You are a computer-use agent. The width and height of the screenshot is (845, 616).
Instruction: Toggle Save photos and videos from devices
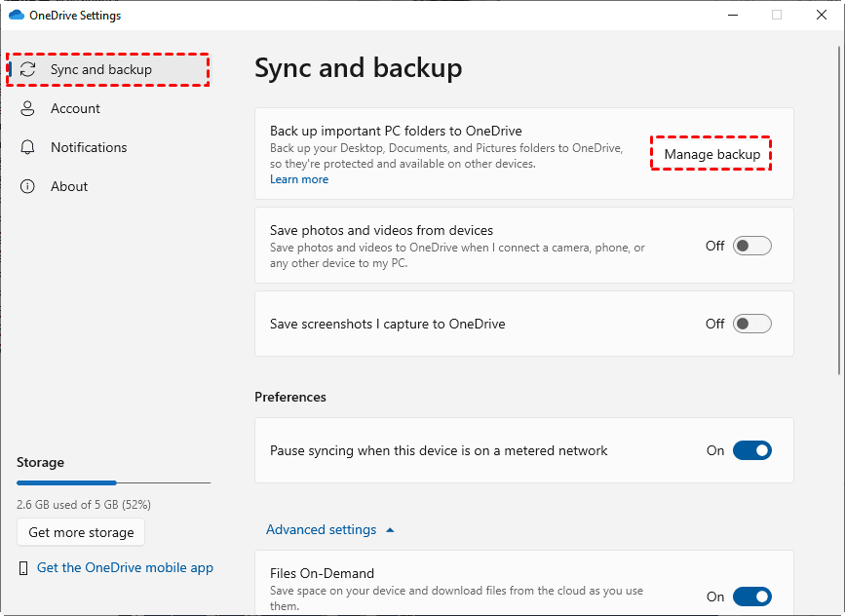[x=751, y=246]
